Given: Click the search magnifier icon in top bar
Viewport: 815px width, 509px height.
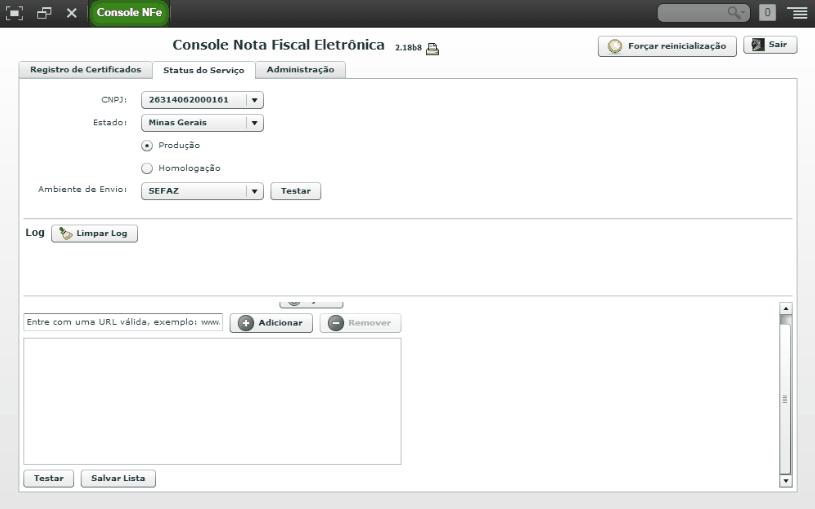Looking at the screenshot, I should tap(734, 12).
